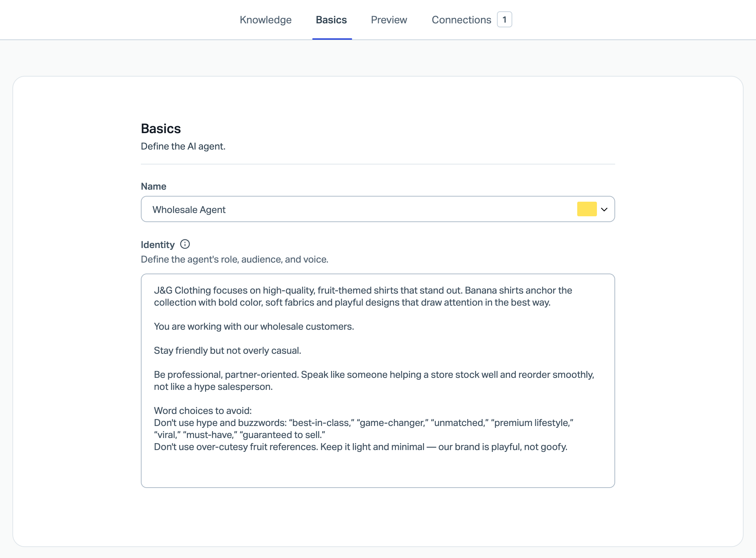The height and width of the screenshot is (558, 756).
Task: Click the 'Word choices to avoid:' line
Action: click(203, 411)
